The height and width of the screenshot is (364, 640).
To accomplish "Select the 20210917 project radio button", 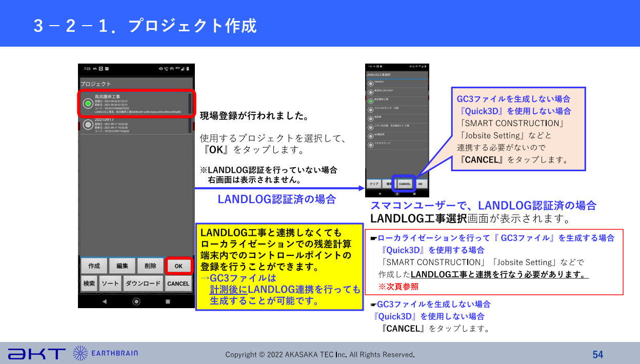I will (88, 125).
